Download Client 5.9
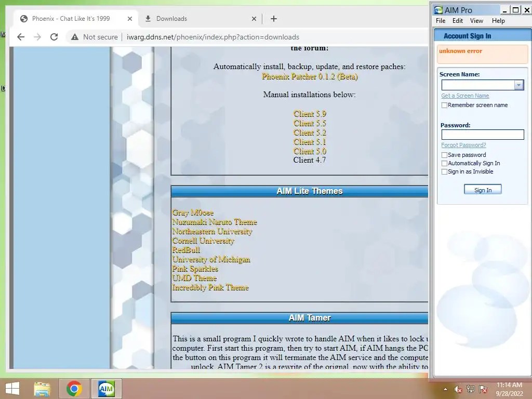Image resolution: width=532 pixels, height=399 pixels. [310, 114]
